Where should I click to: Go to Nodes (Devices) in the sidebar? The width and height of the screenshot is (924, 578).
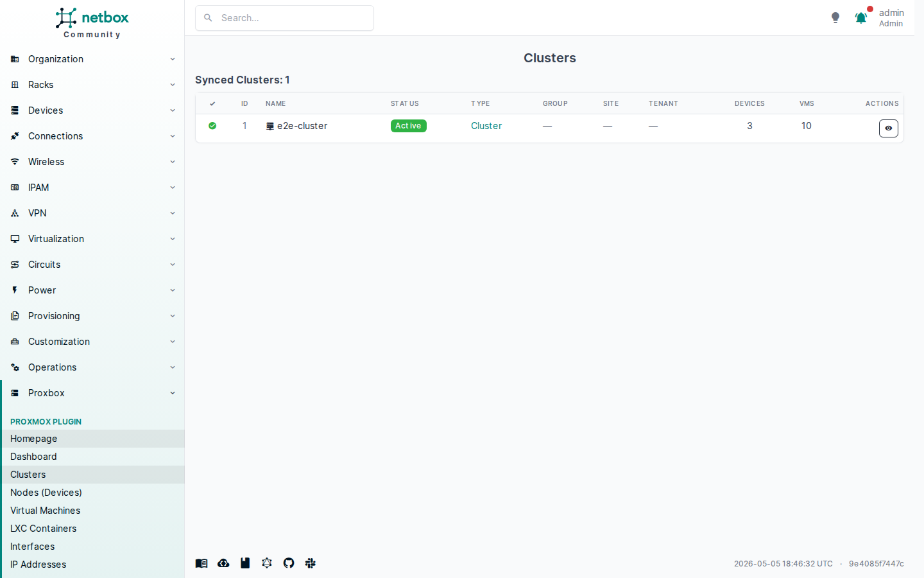[x=92, y=493]
